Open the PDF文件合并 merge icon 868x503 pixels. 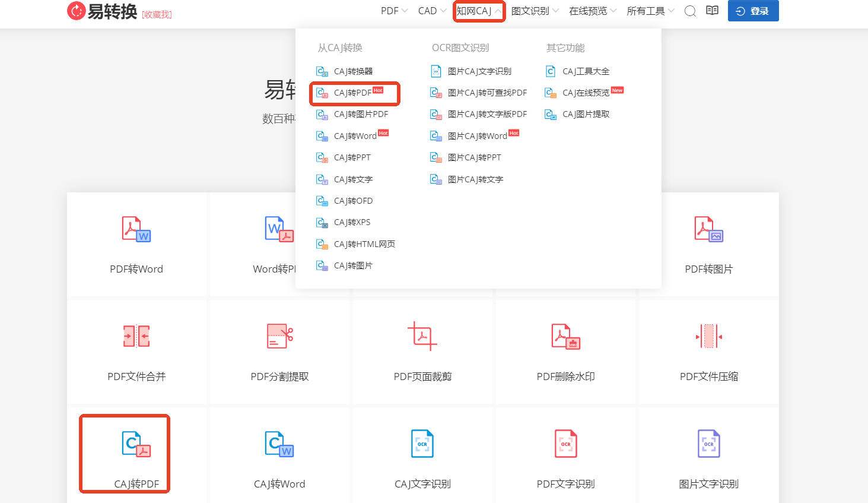click(x=136, y=336)
